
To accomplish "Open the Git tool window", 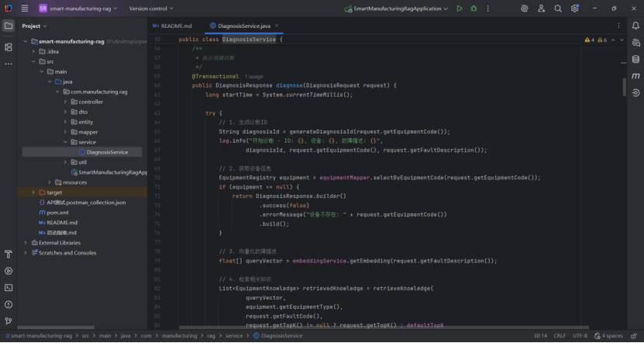I will point(9,321).
